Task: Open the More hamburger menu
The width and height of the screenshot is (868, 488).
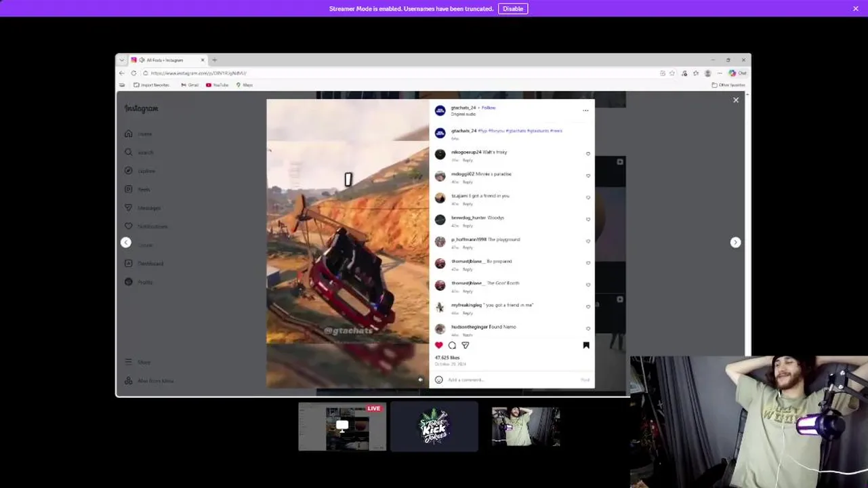Action: pos(138,363)
